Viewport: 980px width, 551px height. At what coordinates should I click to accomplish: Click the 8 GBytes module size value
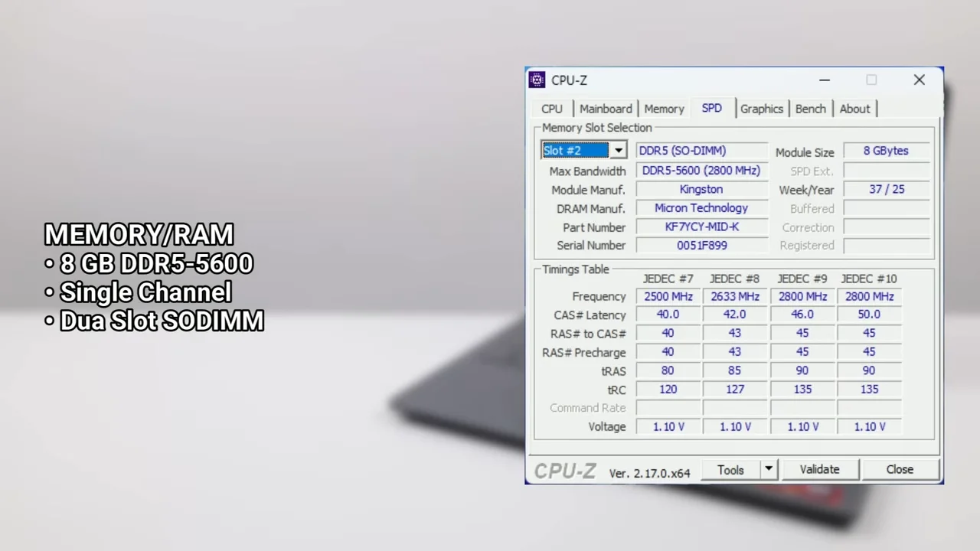click(886, 151)
